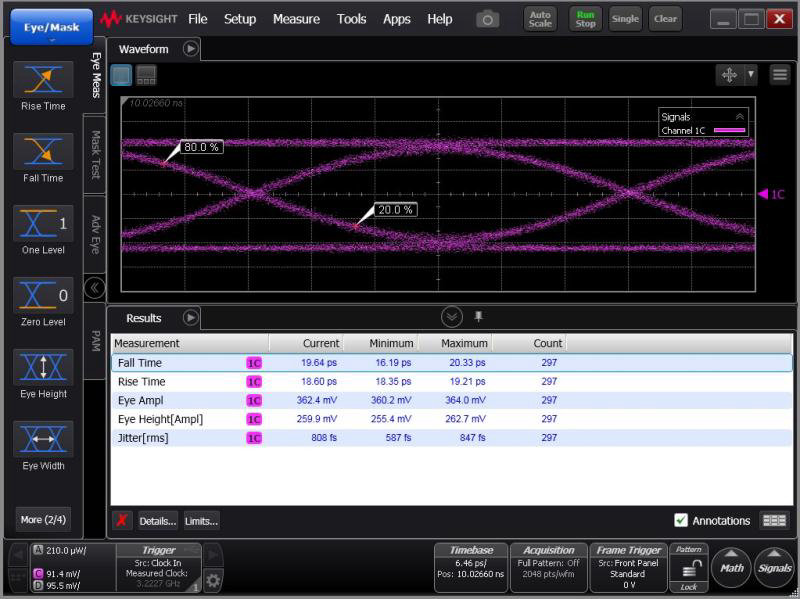Collapse the Results panel chevron
Image resolution: width=800 pixels, height=599 pixels.
pos(452,317)
